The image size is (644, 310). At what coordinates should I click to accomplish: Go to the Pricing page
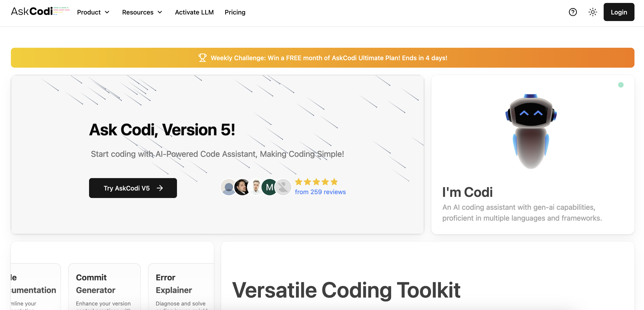[x=235, y=12]
